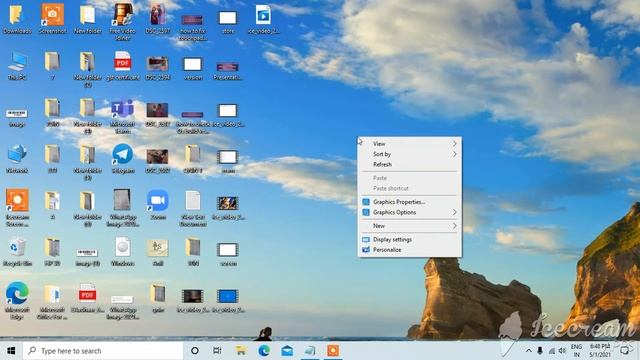Screen dimensions: 640x360
Task: Show hidden system tray icons
Action: (x=529, y=351)
